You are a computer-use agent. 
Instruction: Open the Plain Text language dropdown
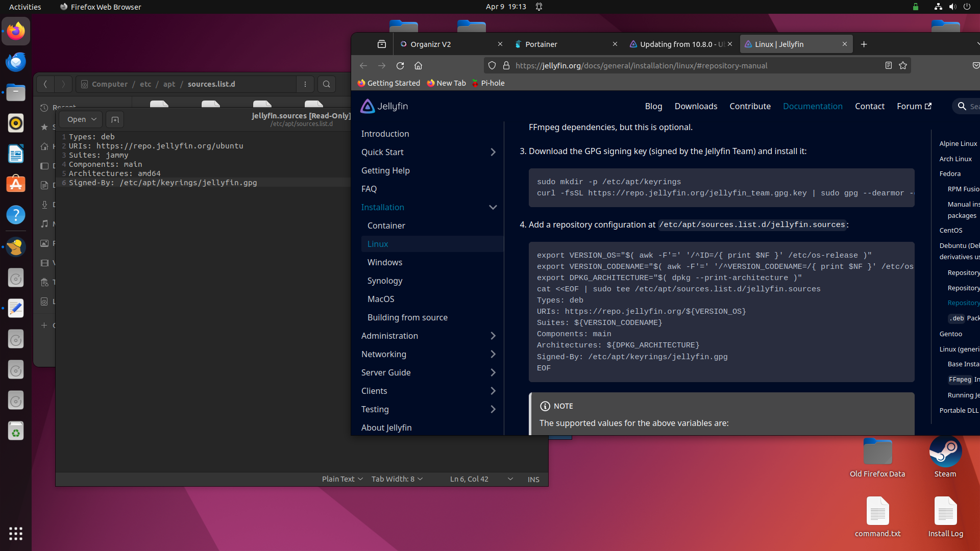click(342, 479)
